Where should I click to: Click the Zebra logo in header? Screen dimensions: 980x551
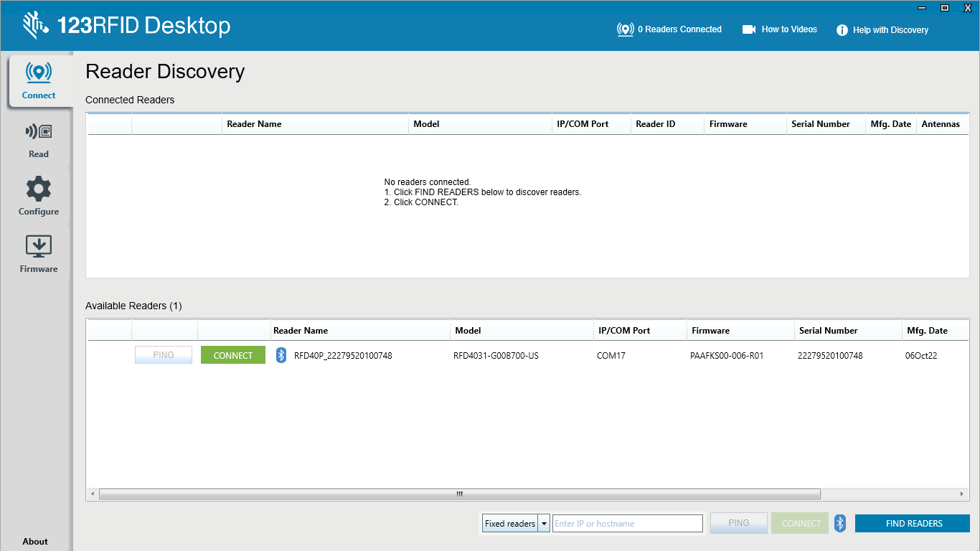(x=34, y=26)
